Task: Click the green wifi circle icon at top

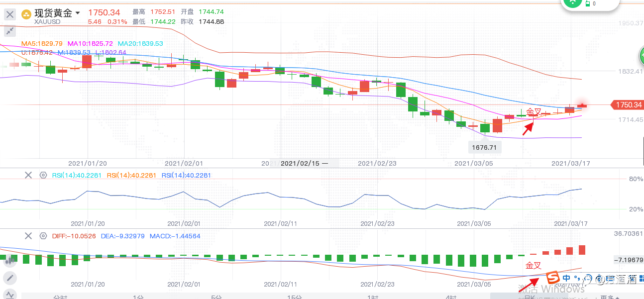Action: coord(574,2)
